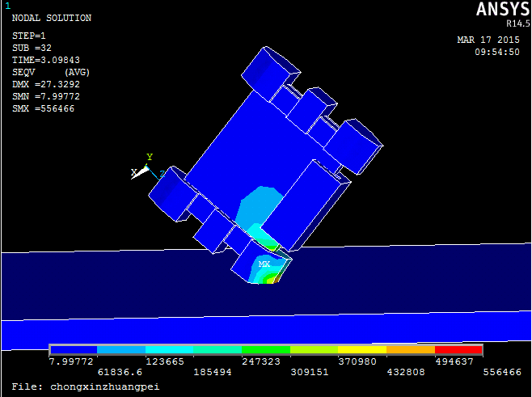Select the darkest blue legend color band

(x=74, y=350)
